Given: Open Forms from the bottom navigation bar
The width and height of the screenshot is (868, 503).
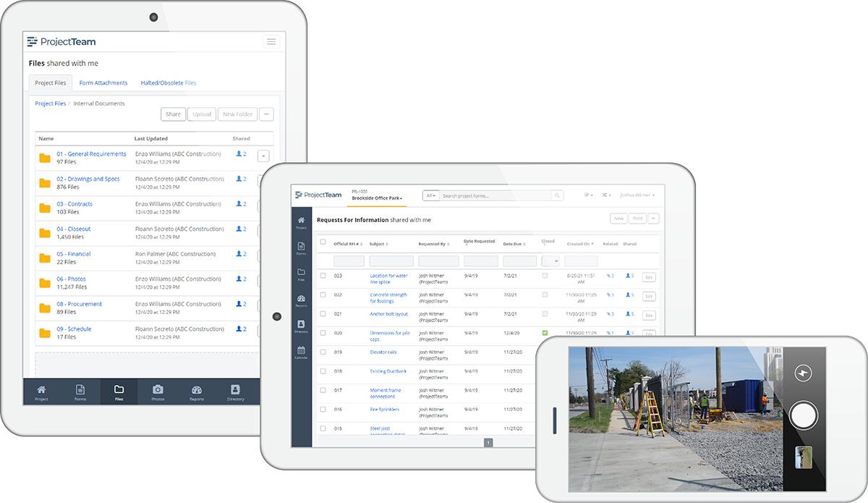Looking at the screenshot, I should coord(80,391).
